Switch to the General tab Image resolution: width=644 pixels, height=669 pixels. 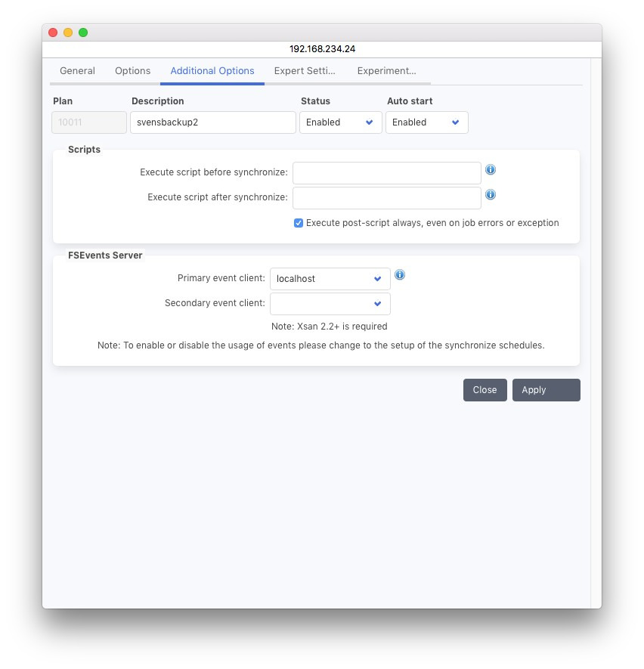pos(77,71)
